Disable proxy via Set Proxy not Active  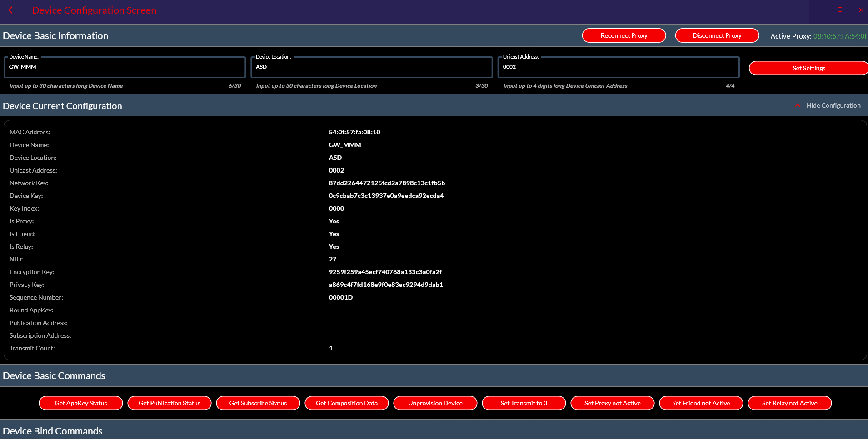point(613,403)
